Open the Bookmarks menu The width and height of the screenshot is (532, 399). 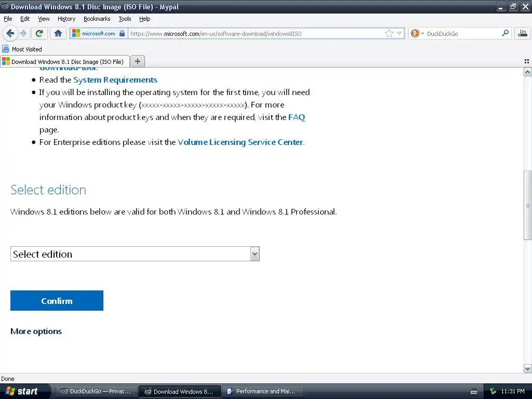[x=97, y=19]
